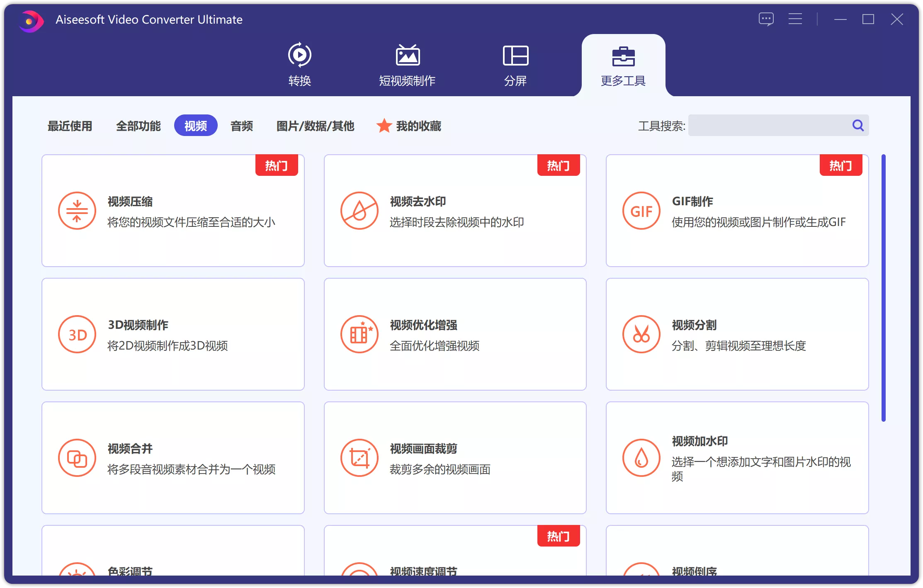923x588 pixels.
Task: Click the star icon beside 我的收藏
Action: coord(384,126)
